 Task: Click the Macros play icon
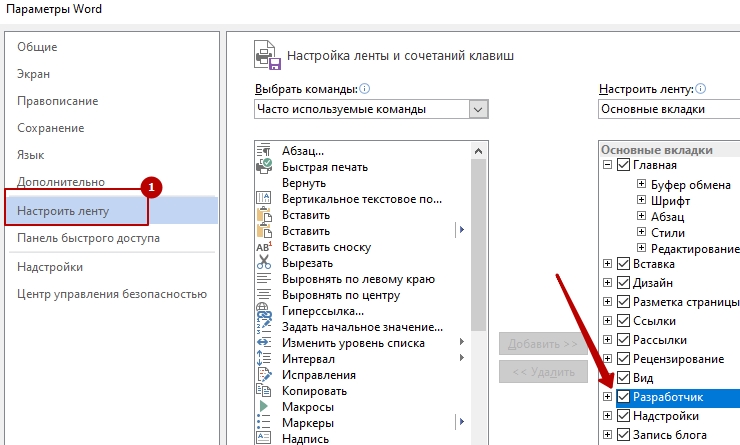(x=265, y=406)
